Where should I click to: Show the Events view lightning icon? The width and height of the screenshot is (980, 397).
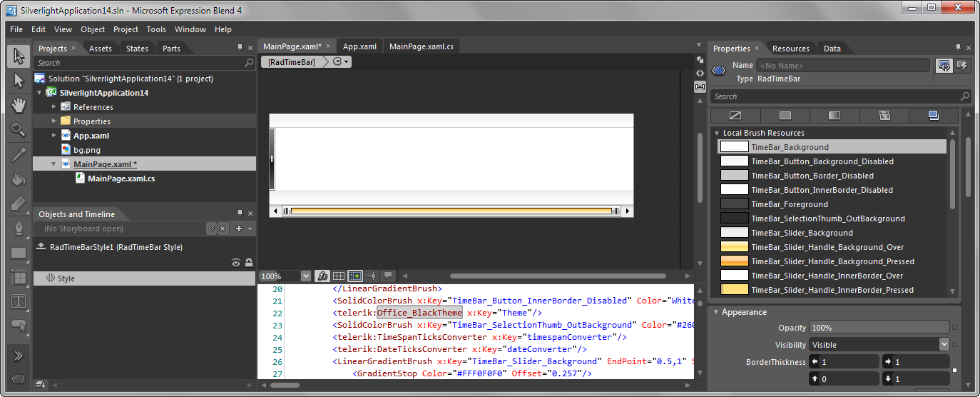tap(962, 66)
